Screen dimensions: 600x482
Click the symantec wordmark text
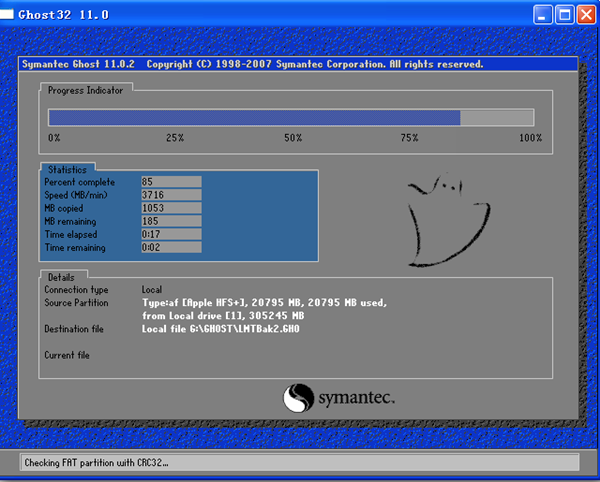coord(357,399)
